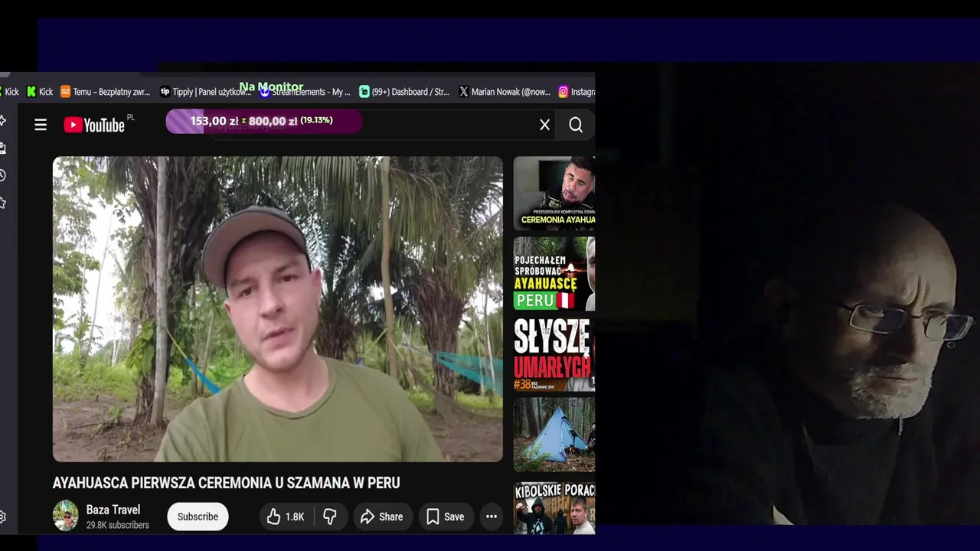980x551 pixels.
Task: Click the 29.8K subscribers text
Action: pos(117,525)
